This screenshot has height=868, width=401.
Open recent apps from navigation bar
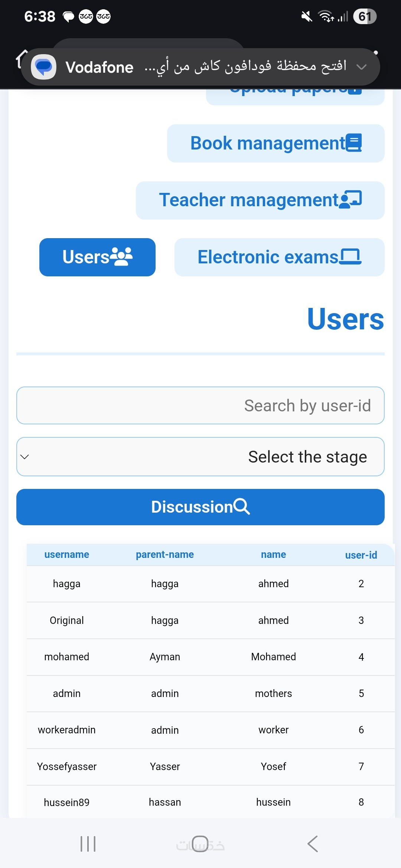tap(88, 844)
